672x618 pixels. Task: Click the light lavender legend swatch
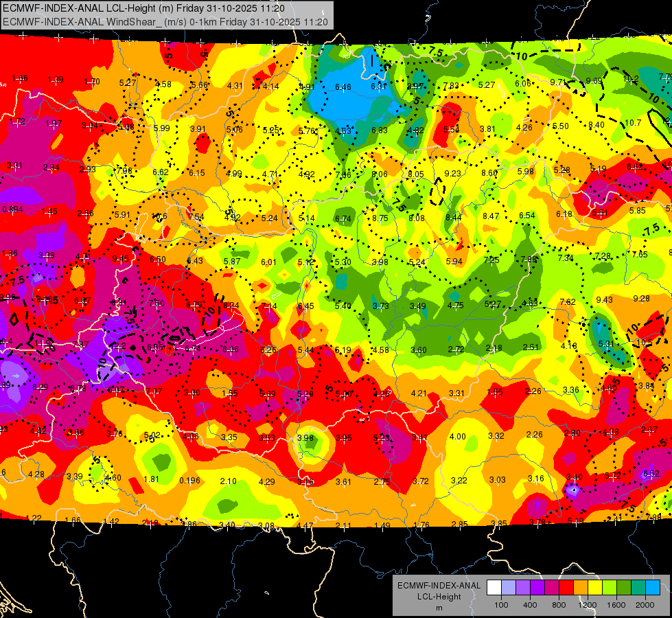tap(509, 588)
